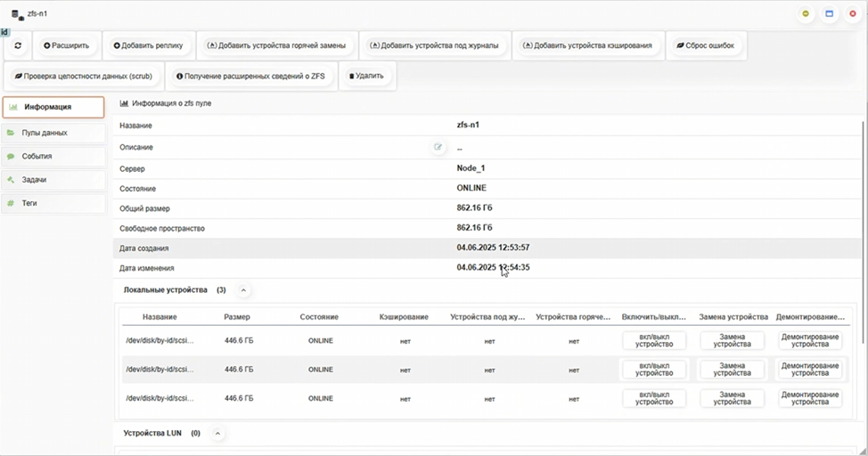Image resolution: width=868 pixels, height=456 pixels.
Task: Click the edit description pencil icon
Action: [x=438, y=147]
